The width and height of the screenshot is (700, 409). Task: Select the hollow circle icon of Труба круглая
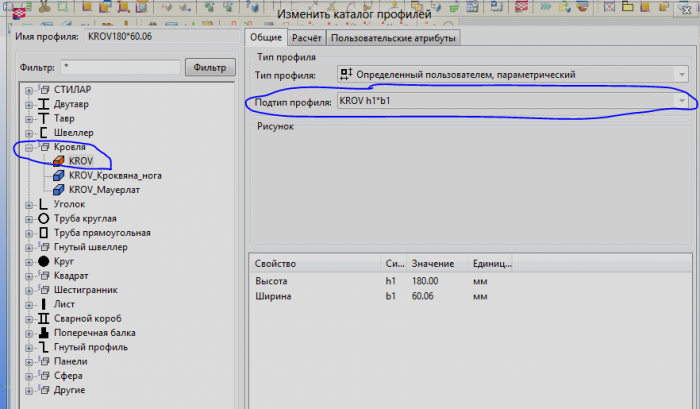click(43, 218)
